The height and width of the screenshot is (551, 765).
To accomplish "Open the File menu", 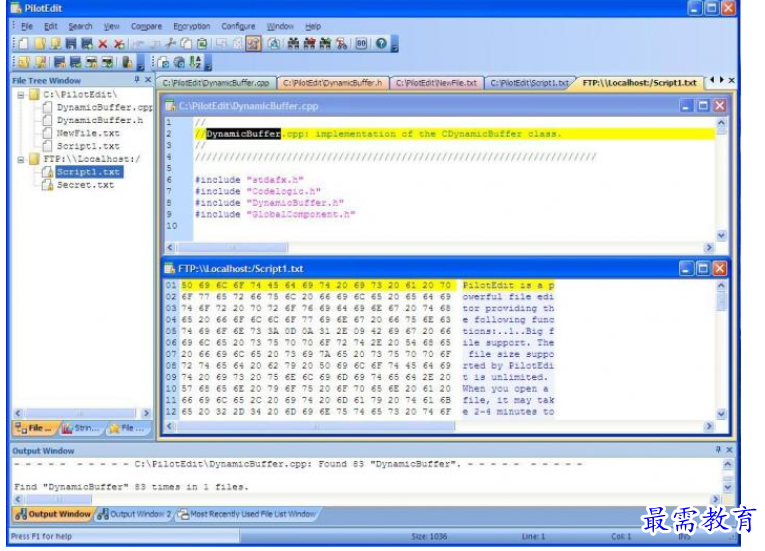I will coord(27,26).
